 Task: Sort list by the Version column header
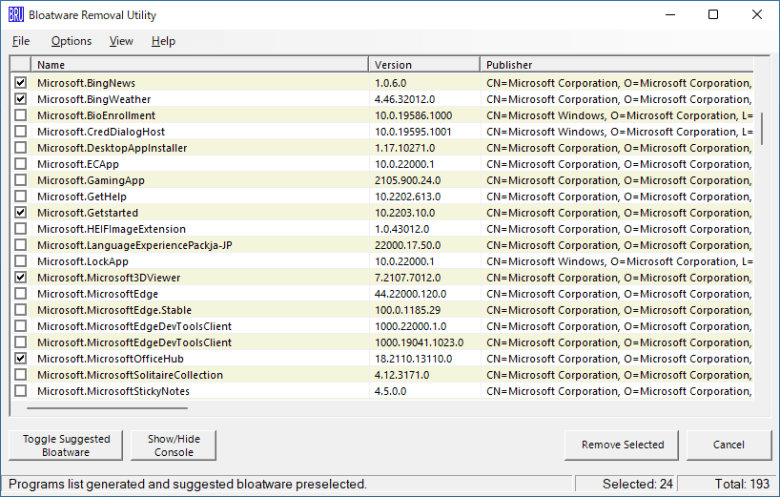point(424,65)
